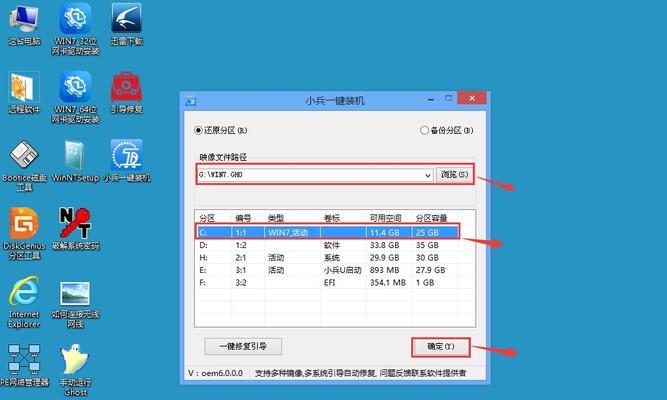Open the Internet Explorer desktop icon
Screen dimensions: 667x400
pyautogui.click(x=24, y=302)
